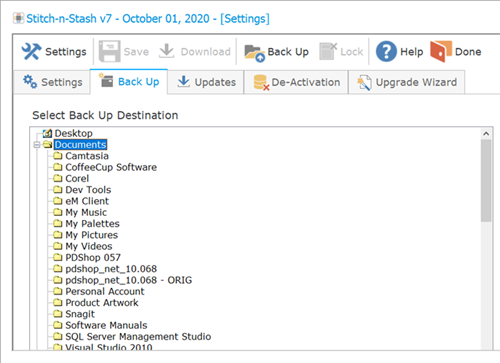Image resolution: width=500 pixels, height=363 pixels.
Task: Open the Updates tab
Action: coord(206,82)
